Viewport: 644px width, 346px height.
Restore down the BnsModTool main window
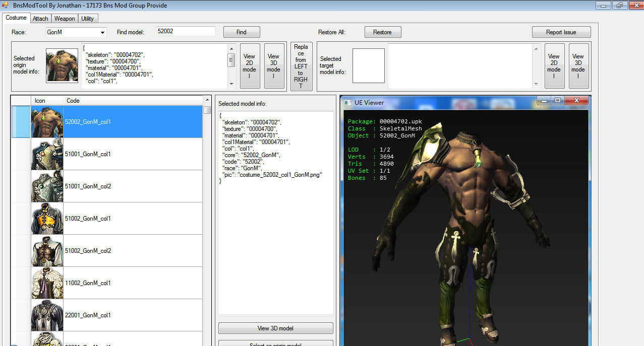(619, 5)
